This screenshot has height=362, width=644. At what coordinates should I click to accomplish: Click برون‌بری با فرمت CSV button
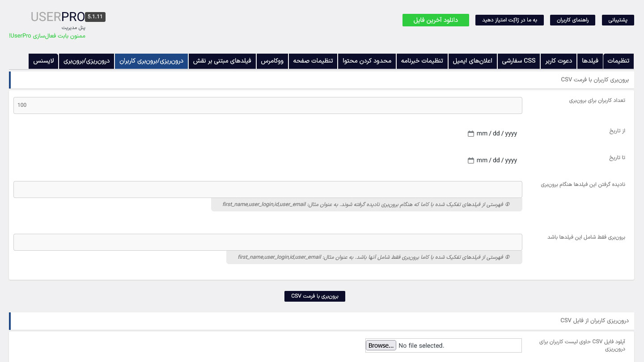[315, 296]
